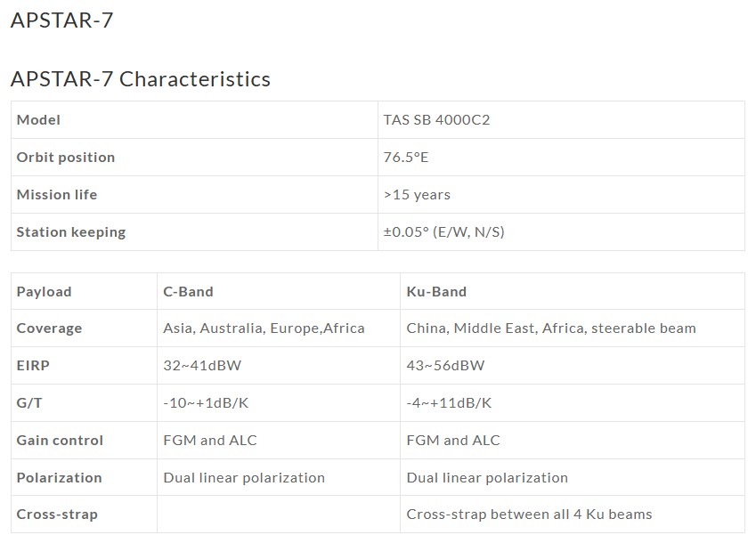Select C-Band Dual linear polarization cell
The height and width of the screenshot is (543, 756).
(x=279, y=477)
